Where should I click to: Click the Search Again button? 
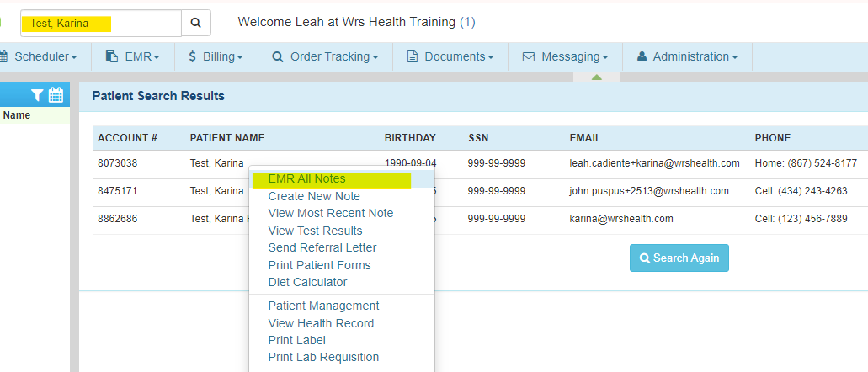tap(679, 258)
